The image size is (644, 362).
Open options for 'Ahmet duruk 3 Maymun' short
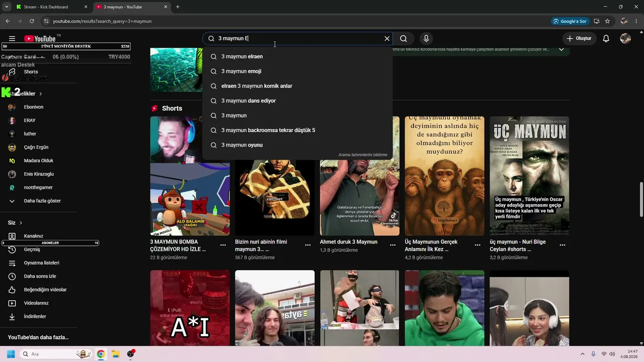[393, 245]
